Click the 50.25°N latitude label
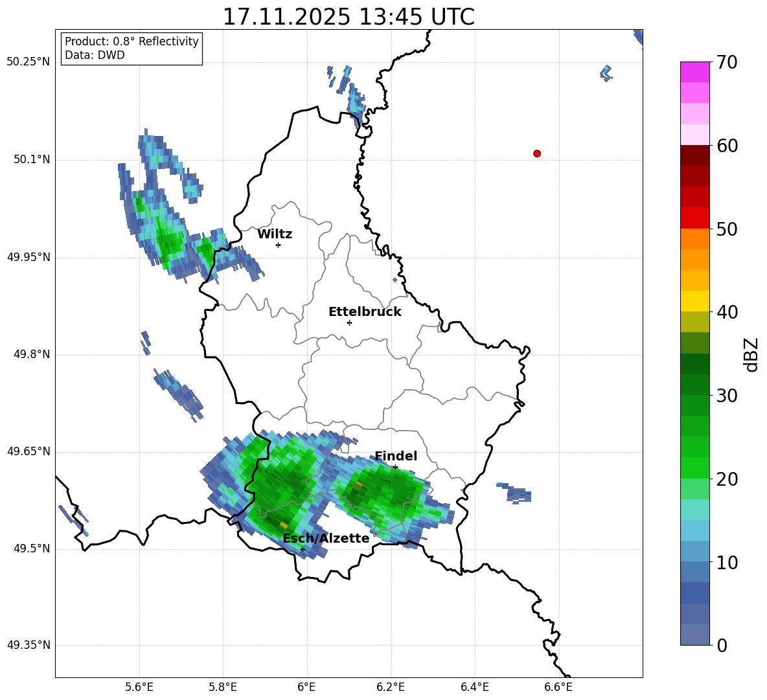This screenshot has height=700, width=767. click(29, 62)
